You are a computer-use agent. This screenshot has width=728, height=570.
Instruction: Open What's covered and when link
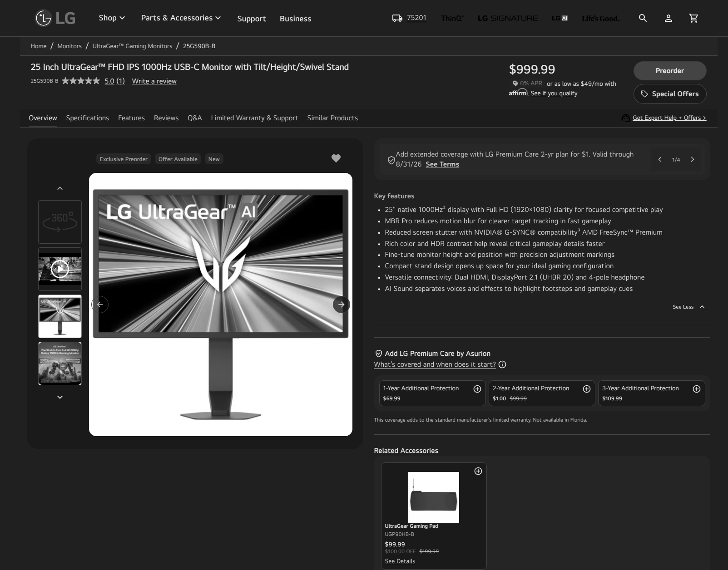(x=435, y=364)
